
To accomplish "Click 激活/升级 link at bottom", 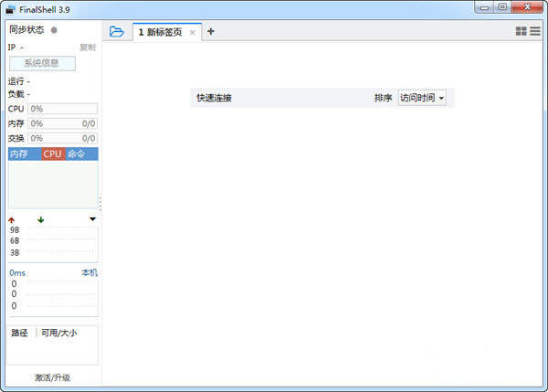I will click(52, 377).
